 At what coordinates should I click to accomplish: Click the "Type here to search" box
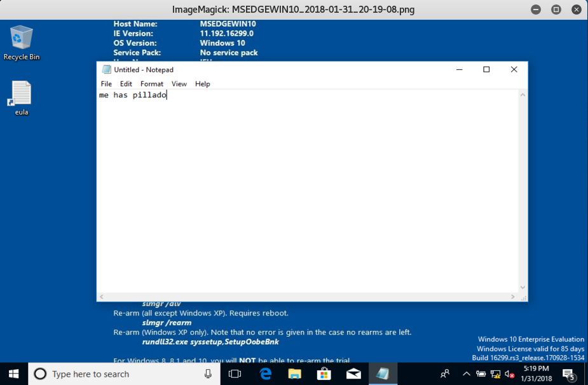click(x=121, y=374)
